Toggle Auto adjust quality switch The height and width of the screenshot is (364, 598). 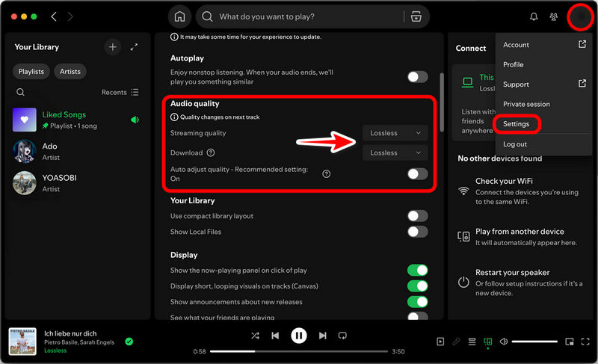point(418,174)
